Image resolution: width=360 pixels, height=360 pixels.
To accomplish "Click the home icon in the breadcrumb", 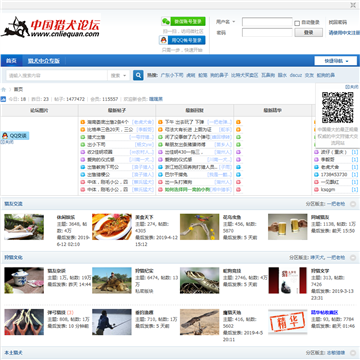I will click(x=4, y=90).
